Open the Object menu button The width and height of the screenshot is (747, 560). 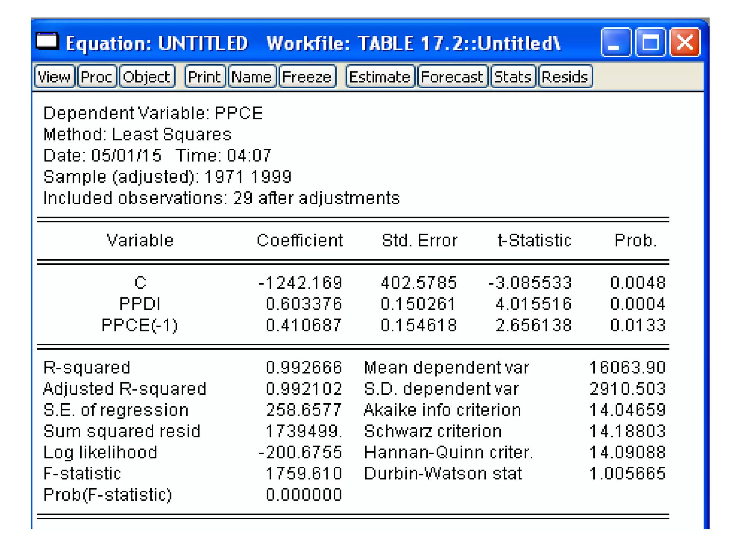147,77
